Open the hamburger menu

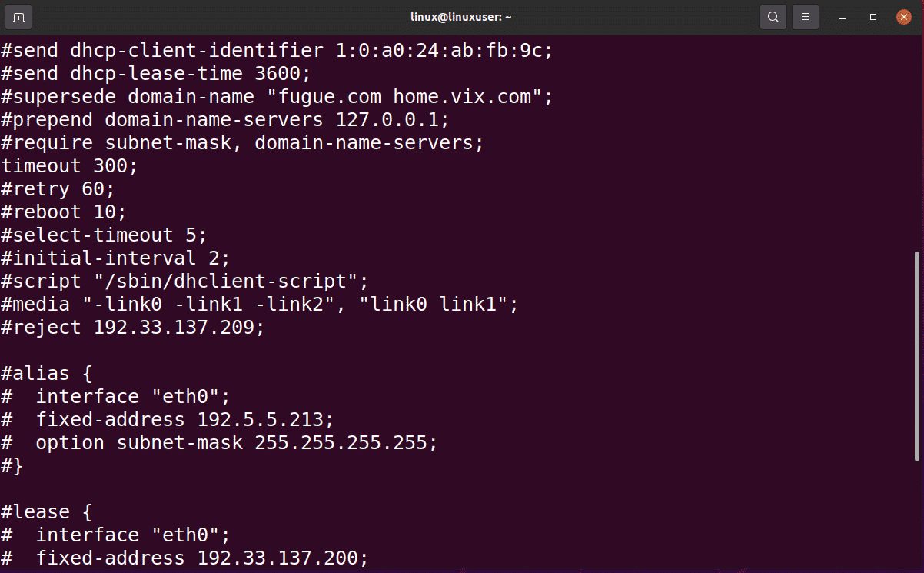click(805, 16)
